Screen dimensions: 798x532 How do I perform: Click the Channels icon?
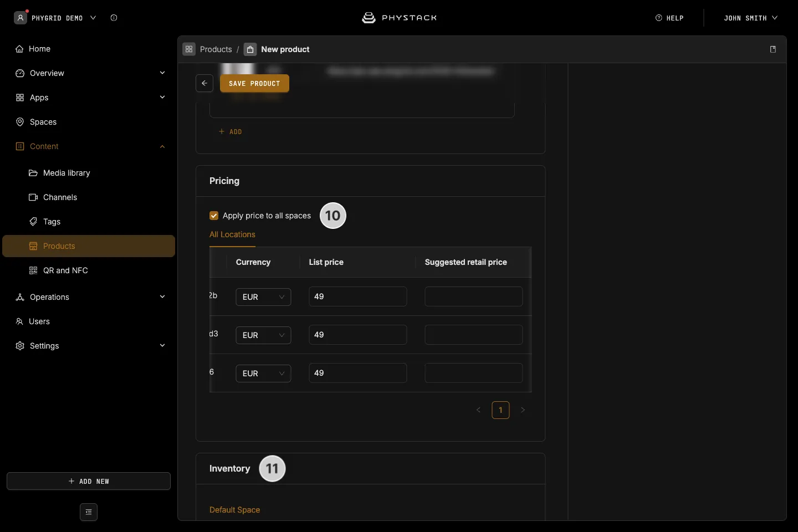(x=33, y=197)
